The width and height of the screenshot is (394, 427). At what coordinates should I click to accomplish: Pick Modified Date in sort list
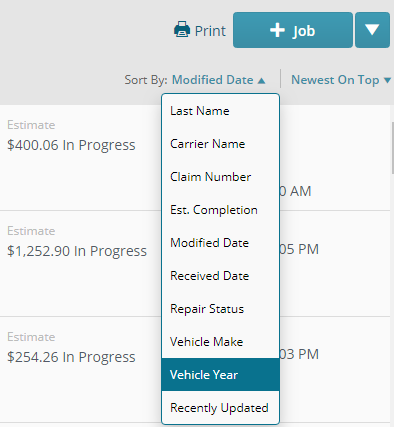tap(220, 243)
